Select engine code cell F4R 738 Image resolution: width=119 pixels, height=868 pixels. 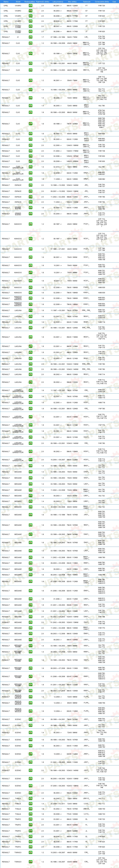(101, 151)
